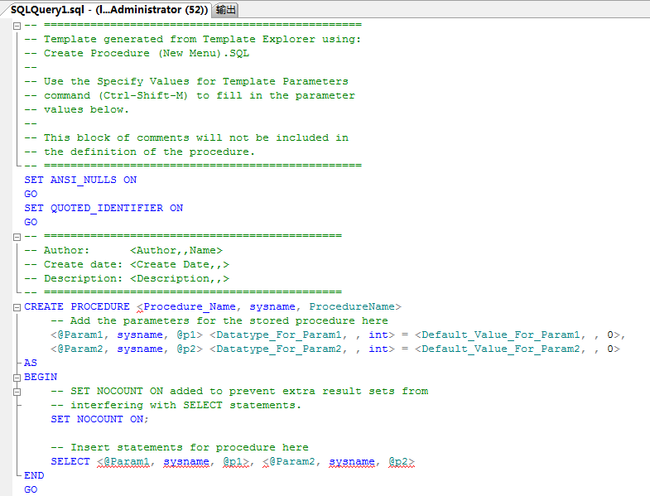
Task: Click the comment 'interfering with SELECT statements.'
Action: pos(186,405)
